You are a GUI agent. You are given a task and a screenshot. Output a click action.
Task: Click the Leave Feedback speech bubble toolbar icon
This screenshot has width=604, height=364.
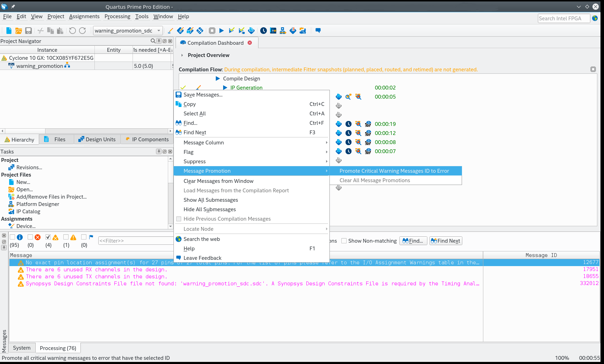tap(318, 31)
